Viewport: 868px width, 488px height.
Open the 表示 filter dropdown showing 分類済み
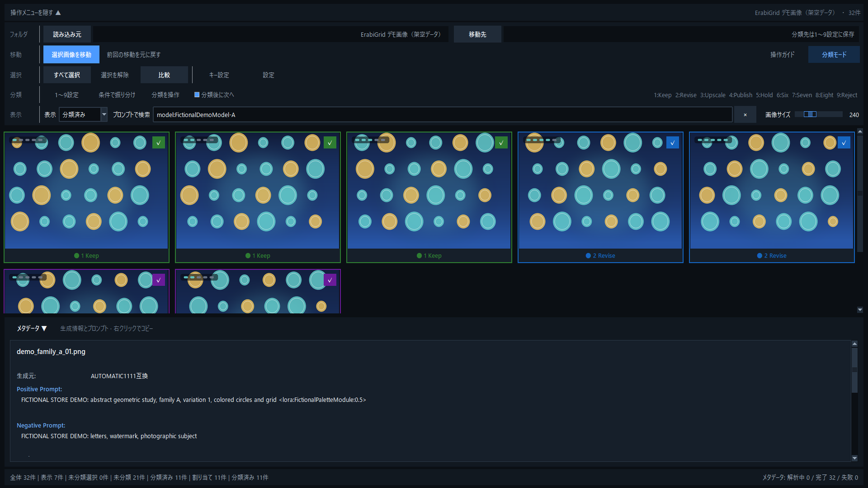(x=83, y=115)
